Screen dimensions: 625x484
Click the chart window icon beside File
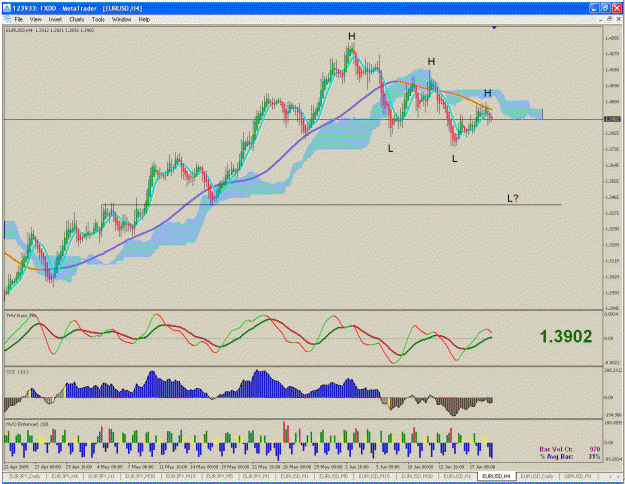pos(7,19)
